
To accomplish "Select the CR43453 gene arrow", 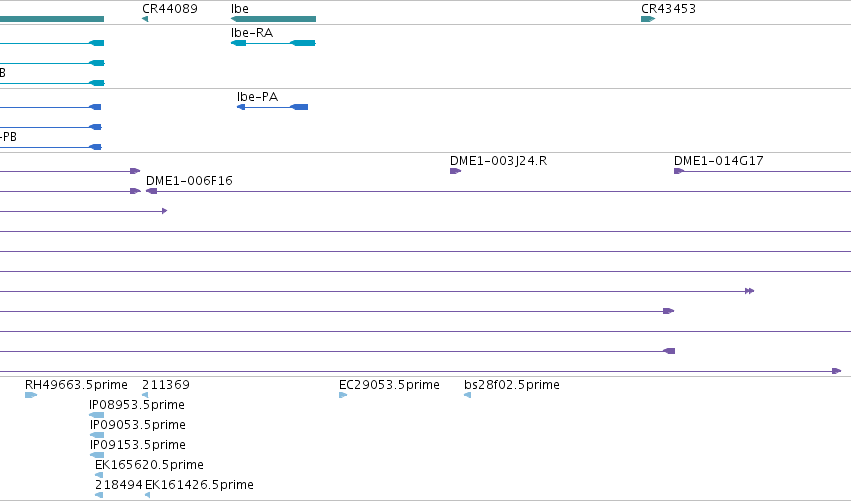I will pos(648,19).
